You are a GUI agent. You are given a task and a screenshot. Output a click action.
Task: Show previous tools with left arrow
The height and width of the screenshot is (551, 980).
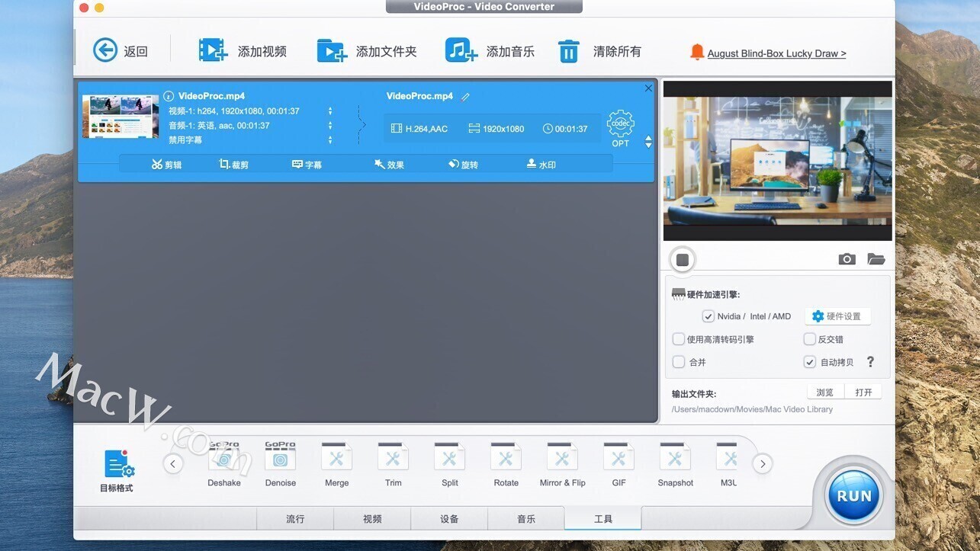click(173, 463)
